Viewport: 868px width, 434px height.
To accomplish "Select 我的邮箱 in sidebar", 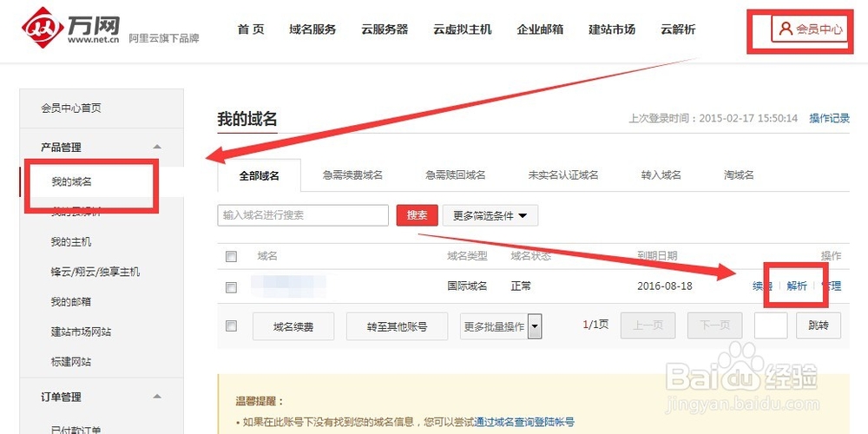I will tap(71, 302).
